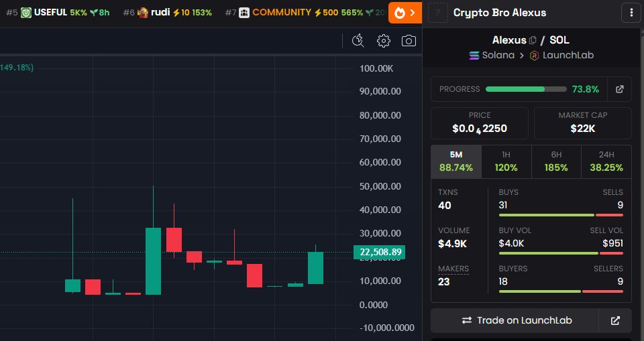Image resolution: width=644 pixels, height=341 pixels.
Task: Click the 73.8% progress value
Action: [585, 89]
